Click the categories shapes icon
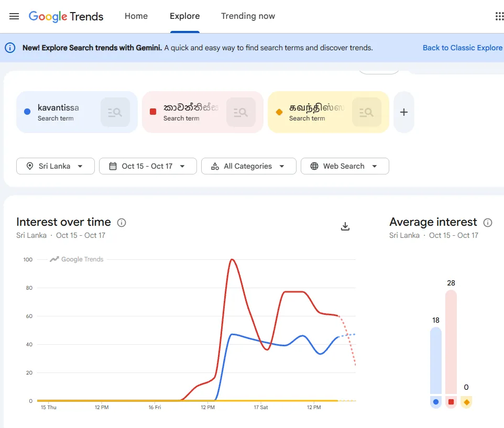Viewport: 504px width, 428px height. click(x=215, y=166)
